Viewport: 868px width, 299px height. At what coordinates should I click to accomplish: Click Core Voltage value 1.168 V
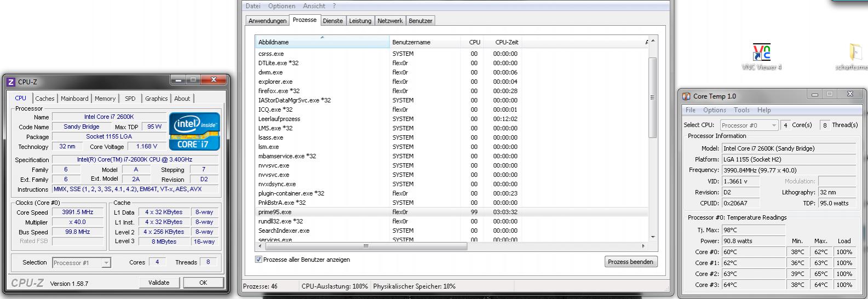pos(146,147)
